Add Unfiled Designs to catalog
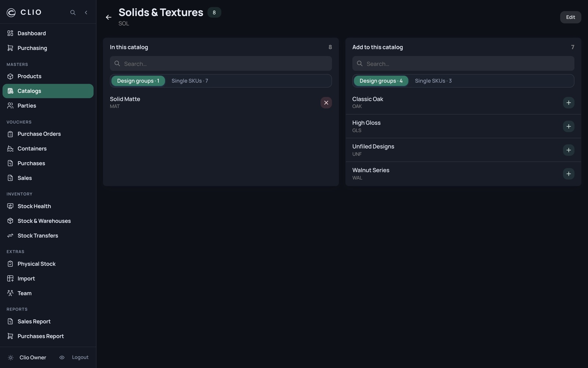The image size is (588, 368). 569,150
